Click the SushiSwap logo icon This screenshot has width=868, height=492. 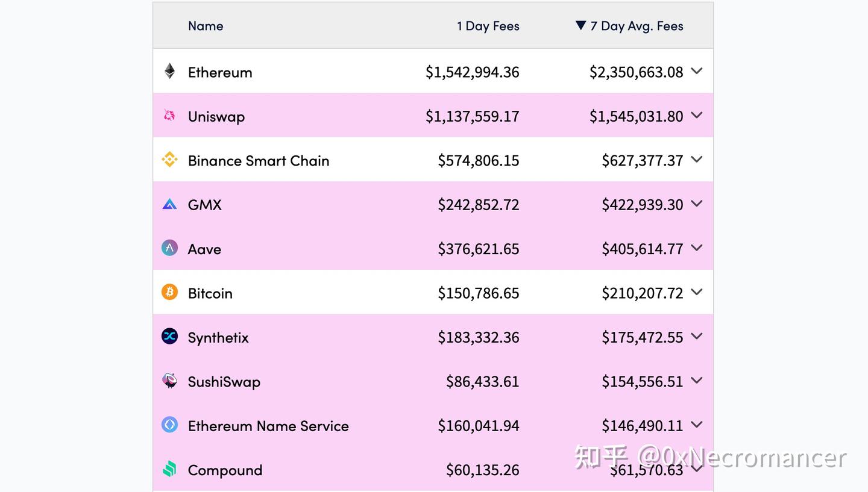pos(169,381)
